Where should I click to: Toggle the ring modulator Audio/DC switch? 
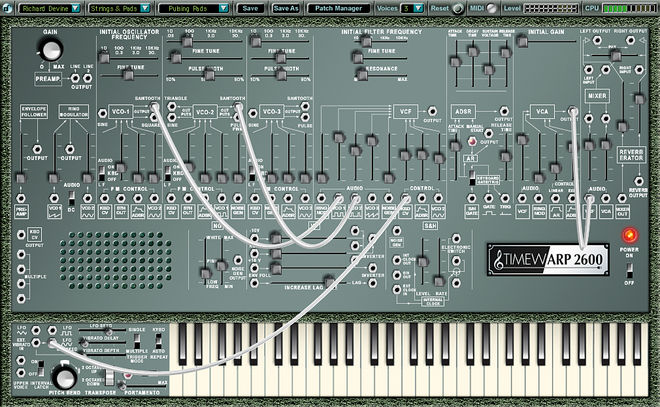[x=72, y=198]
